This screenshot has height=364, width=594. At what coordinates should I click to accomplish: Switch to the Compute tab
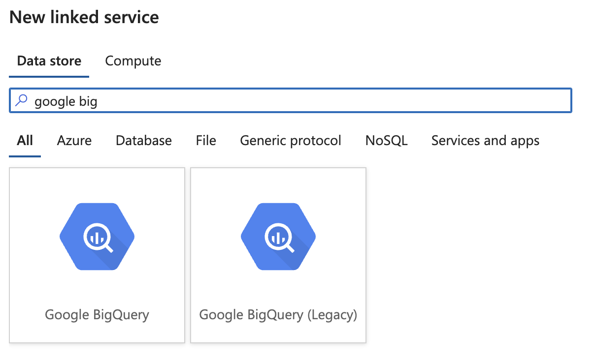tap(133, 61)
